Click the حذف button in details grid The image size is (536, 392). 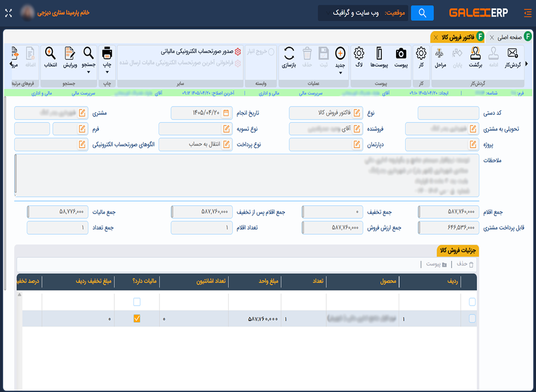[465, 264]
